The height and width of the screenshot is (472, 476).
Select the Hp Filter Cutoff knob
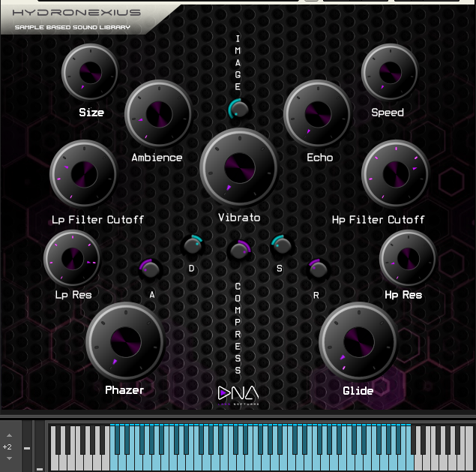[x=396, y=174]
